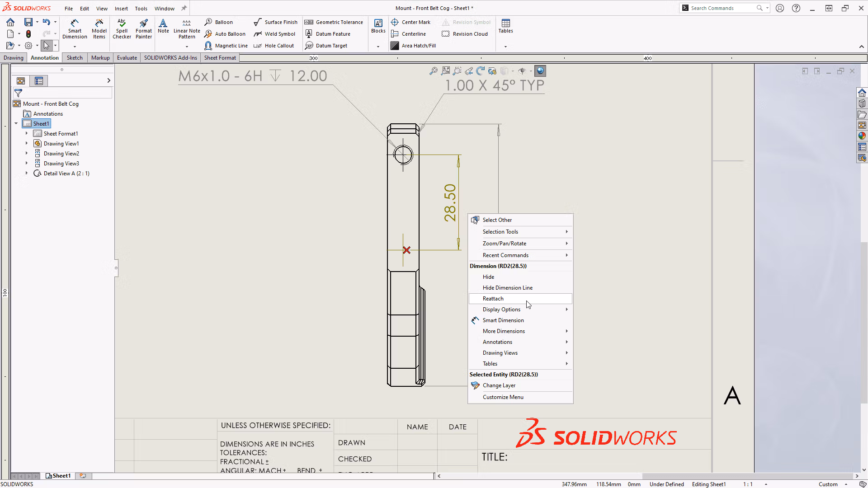Insert a Datum Target

(x=326, y=46)
